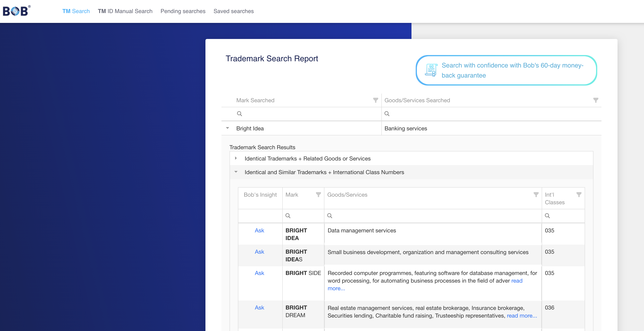Click the dropdown arrow next to Bright Idea row
Viewport: 644px width, 331px height.
(x=228, y=128)
